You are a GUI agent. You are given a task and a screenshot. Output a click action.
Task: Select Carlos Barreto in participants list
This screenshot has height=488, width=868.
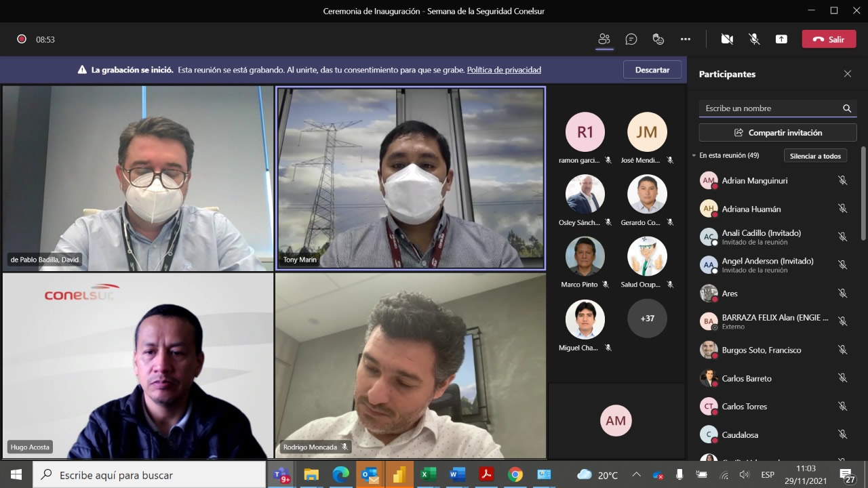coord(746,378)
